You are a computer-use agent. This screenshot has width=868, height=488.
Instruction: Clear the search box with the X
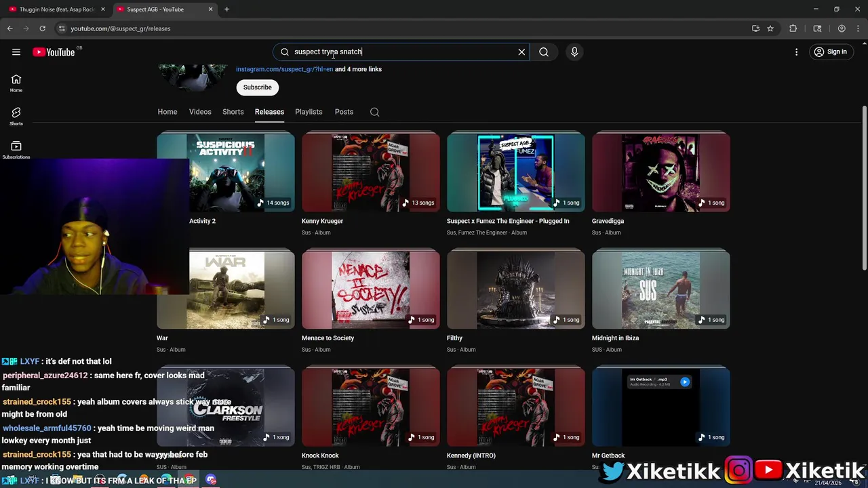click(x=521, y=52)
